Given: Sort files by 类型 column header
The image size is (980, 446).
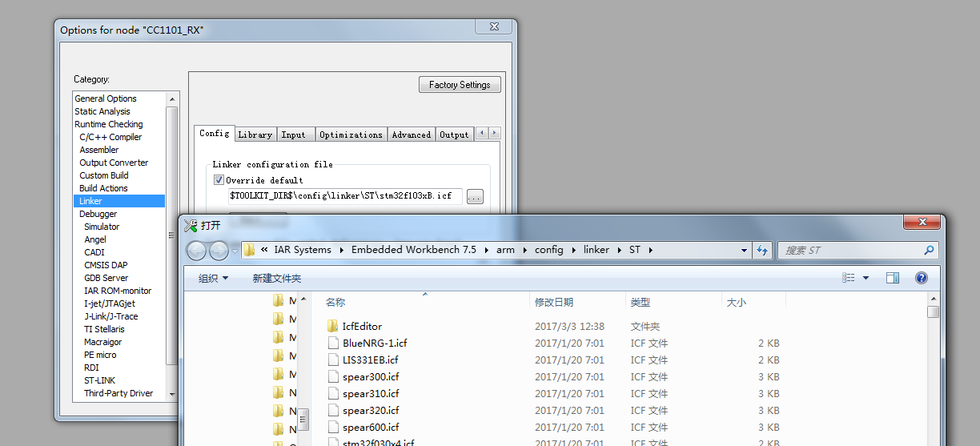Looking at the screenshot, I should pyautogui.click(x=673, y=302).
